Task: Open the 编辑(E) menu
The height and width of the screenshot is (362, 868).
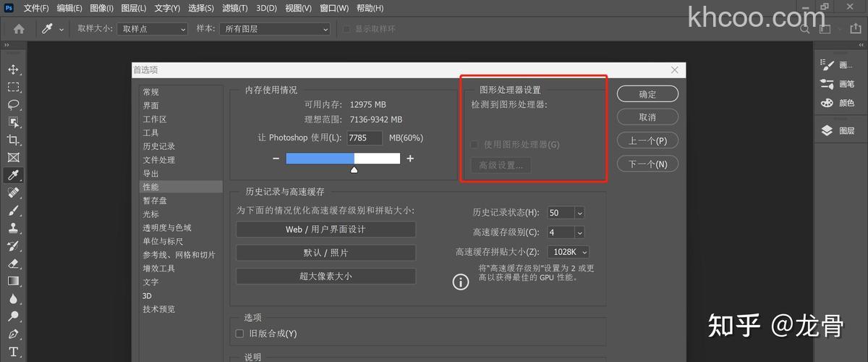Action: point(69,9)
